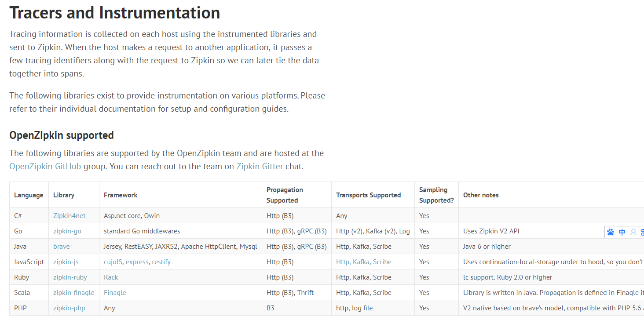Click the zipkin-finagle library link
Screen dimensions: 644x320
[73, 293]
